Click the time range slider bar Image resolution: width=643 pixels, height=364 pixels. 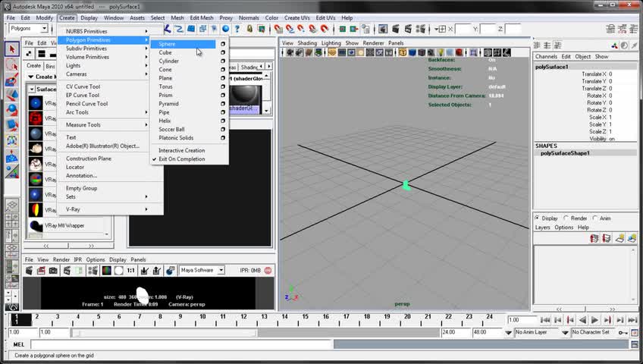tap(164, 332)
